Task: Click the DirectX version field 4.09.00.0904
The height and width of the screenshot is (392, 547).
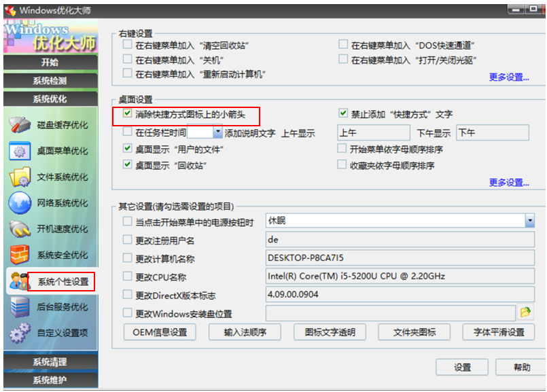Action: tap(400, 295)
